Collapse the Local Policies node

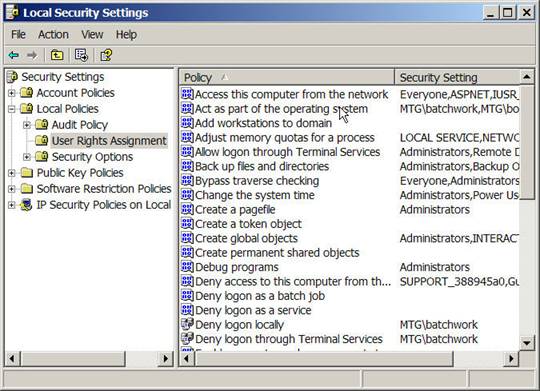pos(12,109)
